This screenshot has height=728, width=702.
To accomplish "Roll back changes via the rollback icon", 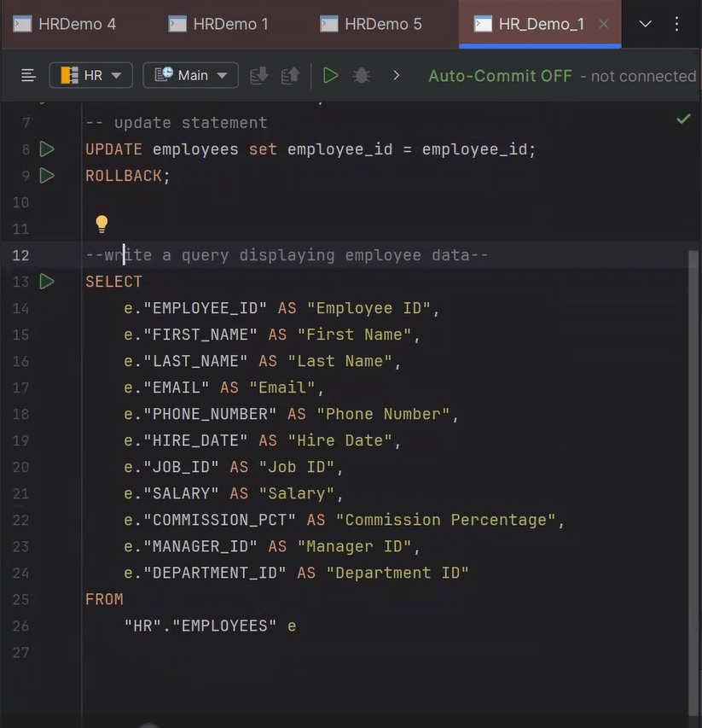I will pyautogui.click(x=290, y=75).
